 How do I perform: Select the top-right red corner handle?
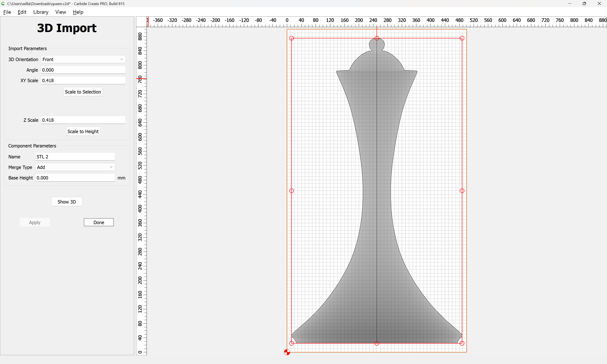click(x=462, y=38)
